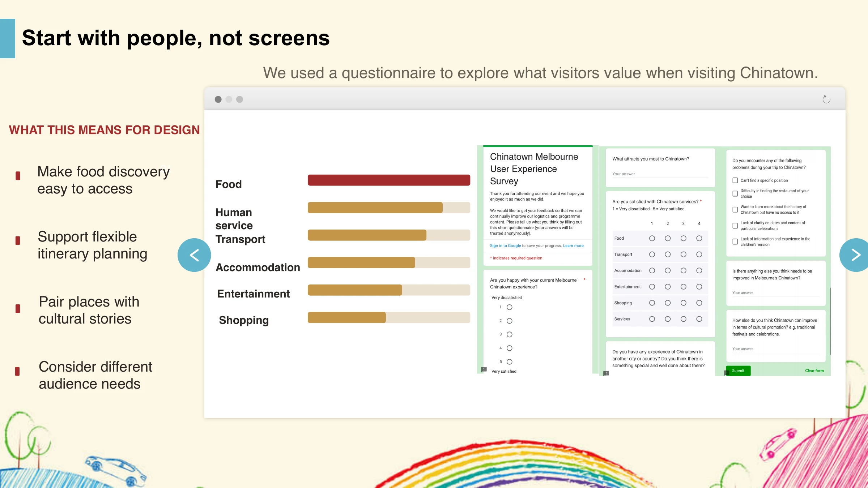Check 'Lack of information' children's version option
The height and width of the screenshot is (488, 868).
click(x=735, y=242)
